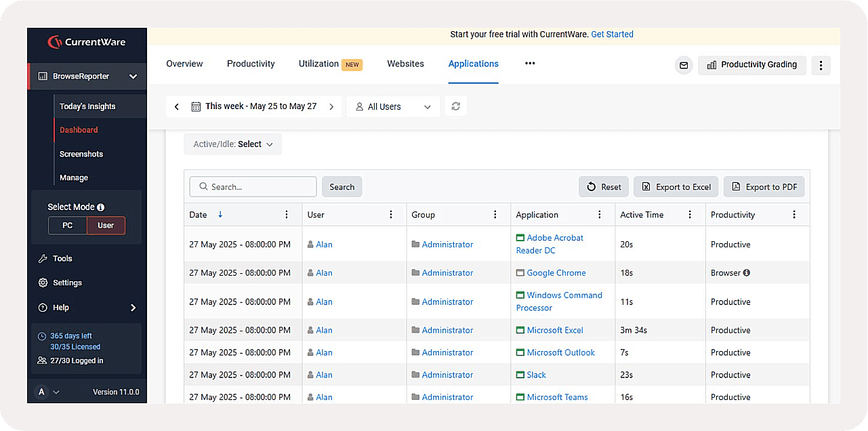Open the vertical three-dot menu beside Productivity Grading
This screenshot has height=431, width=868.
pyautogui.click(x=821, y=65)
